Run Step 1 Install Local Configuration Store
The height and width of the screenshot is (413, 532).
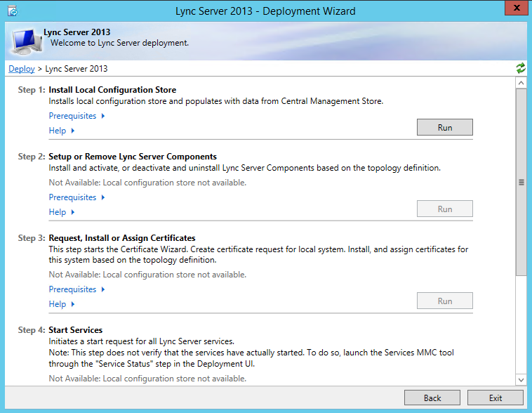(x=445, y=127)
